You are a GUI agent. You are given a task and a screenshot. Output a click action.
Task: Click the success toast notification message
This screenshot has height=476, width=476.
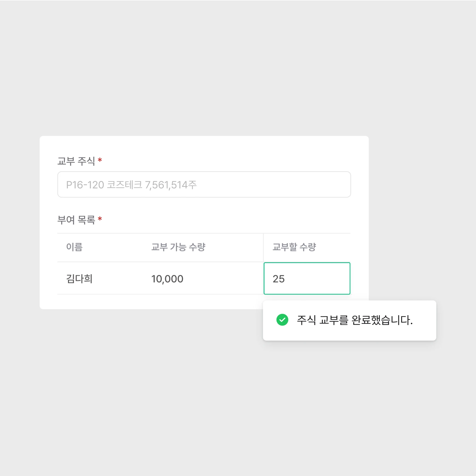pyautogui.click(x=350, y=320)
